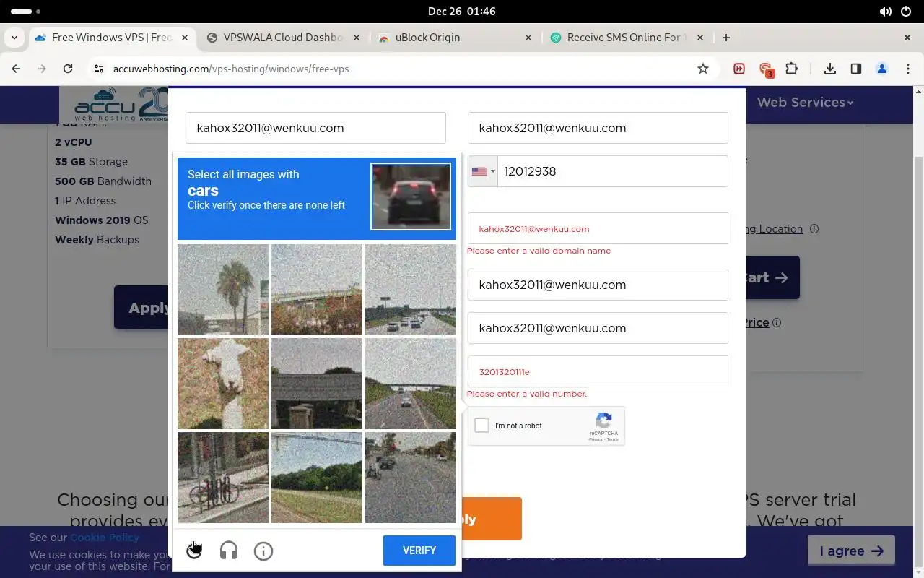Open the downloads icon in toolbar
This screenshot has height=578, width=924.
tap(830, 69)
